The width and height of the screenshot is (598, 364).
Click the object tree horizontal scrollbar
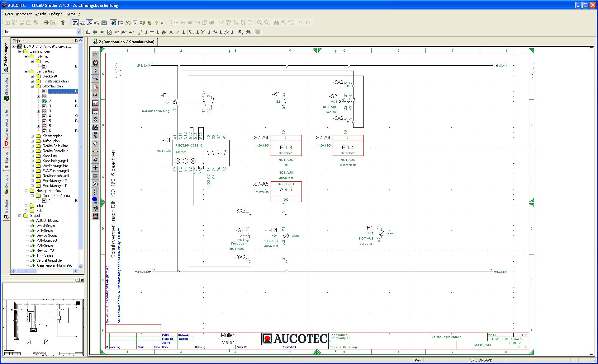44,271
